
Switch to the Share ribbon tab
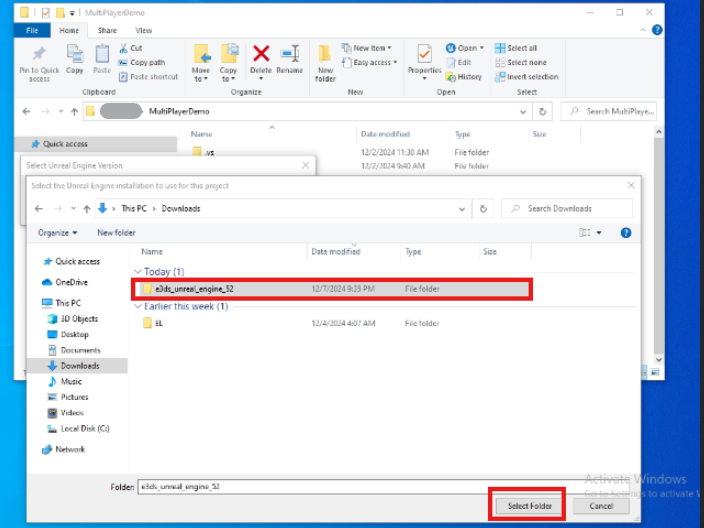tap(107, 31)
